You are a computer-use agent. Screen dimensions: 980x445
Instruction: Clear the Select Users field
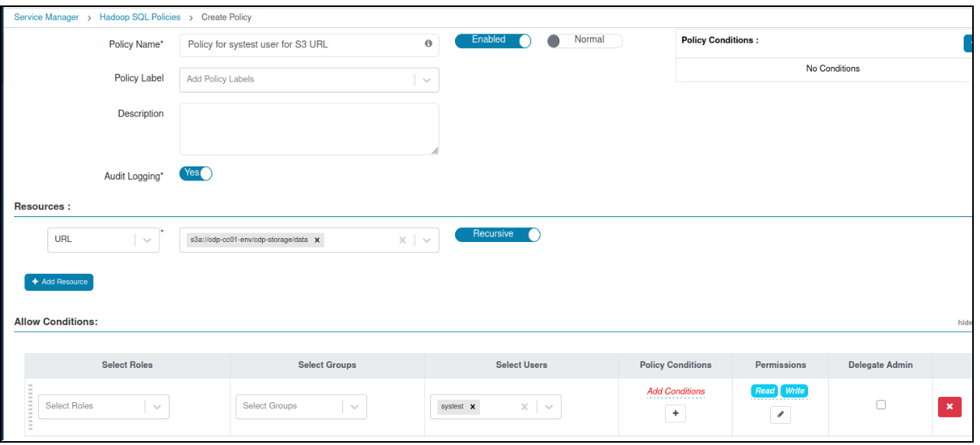point(524,407)
